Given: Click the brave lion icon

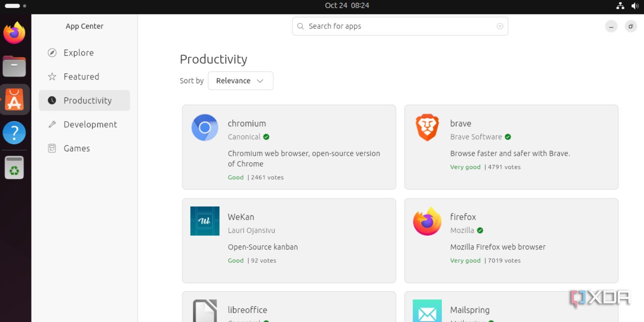Looking at the screenshot, I should pyautogui.click(x=427, y=128).
